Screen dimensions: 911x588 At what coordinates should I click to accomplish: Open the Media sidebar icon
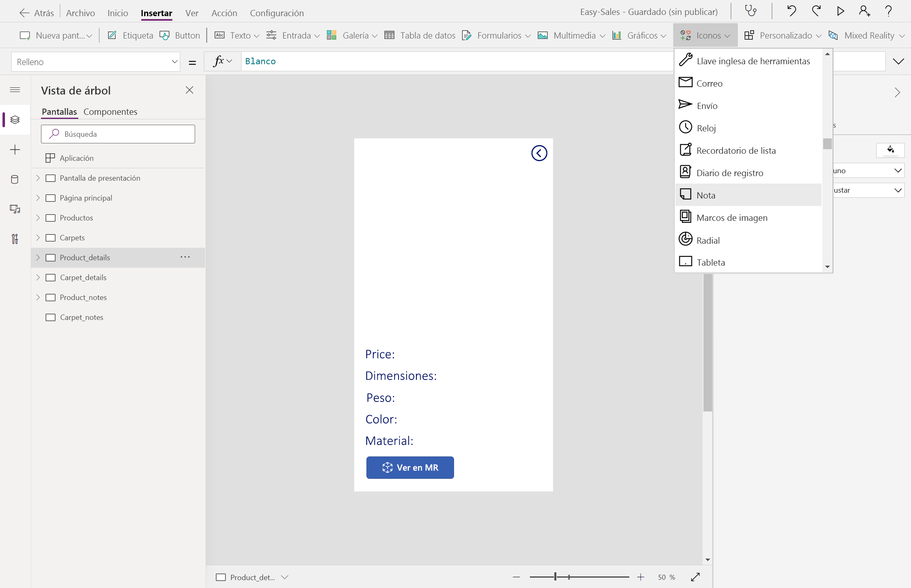15,209
